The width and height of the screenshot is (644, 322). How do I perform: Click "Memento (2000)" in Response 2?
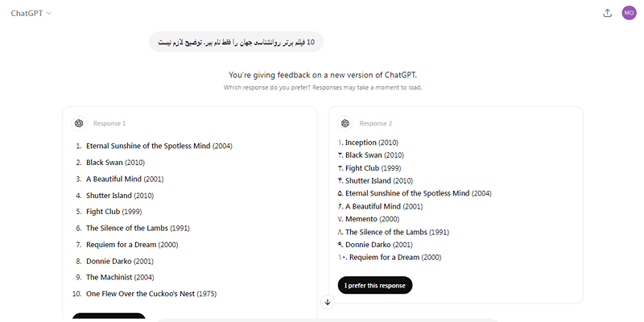372,219
